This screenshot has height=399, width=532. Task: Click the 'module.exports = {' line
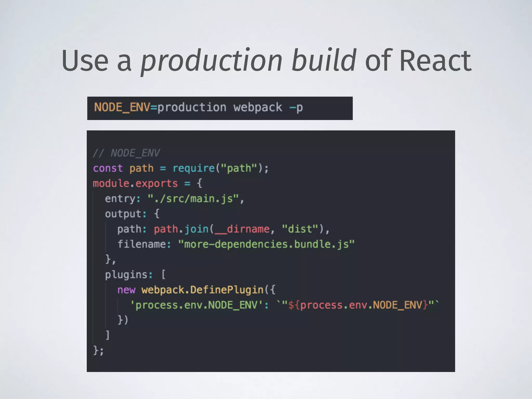coord(148,183)
